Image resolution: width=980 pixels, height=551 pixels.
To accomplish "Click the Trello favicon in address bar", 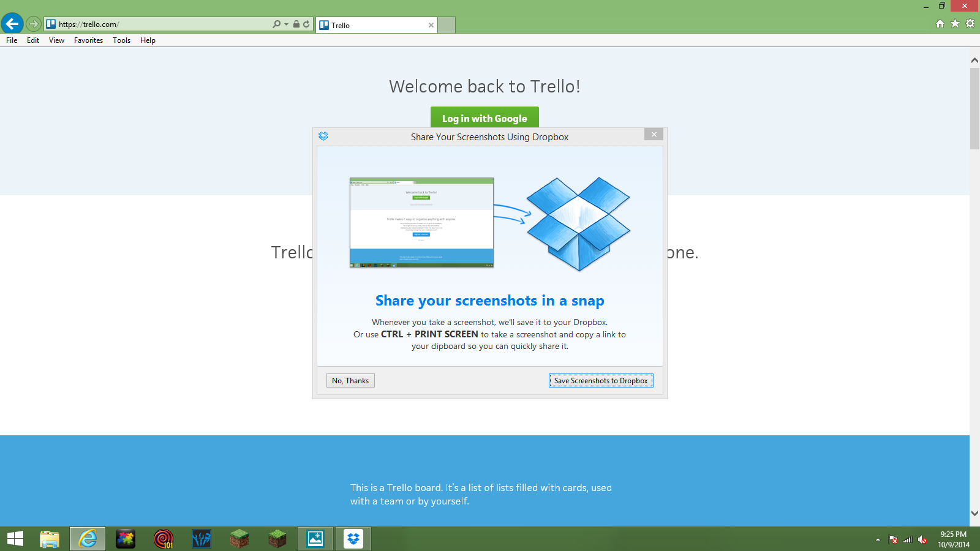I will coord(51,24).
